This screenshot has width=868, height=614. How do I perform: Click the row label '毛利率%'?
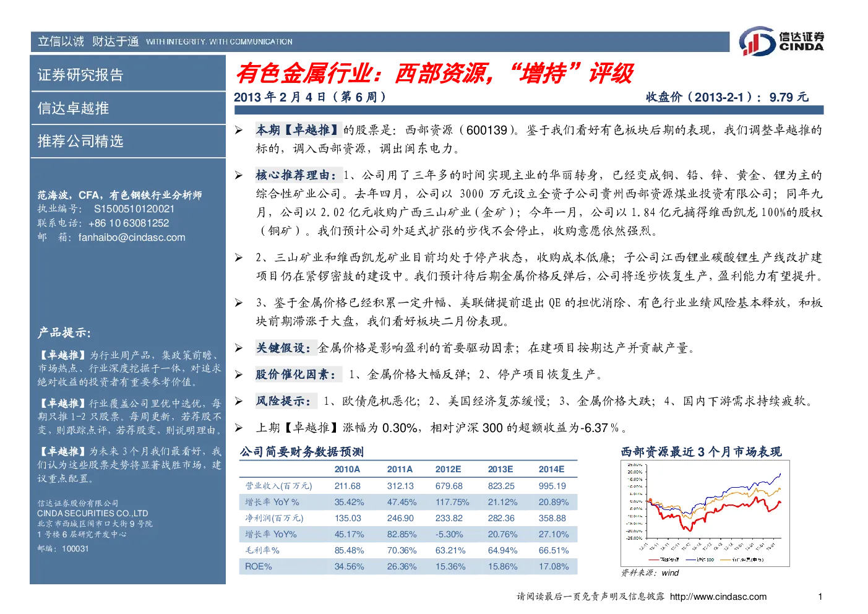coord(262,550)
